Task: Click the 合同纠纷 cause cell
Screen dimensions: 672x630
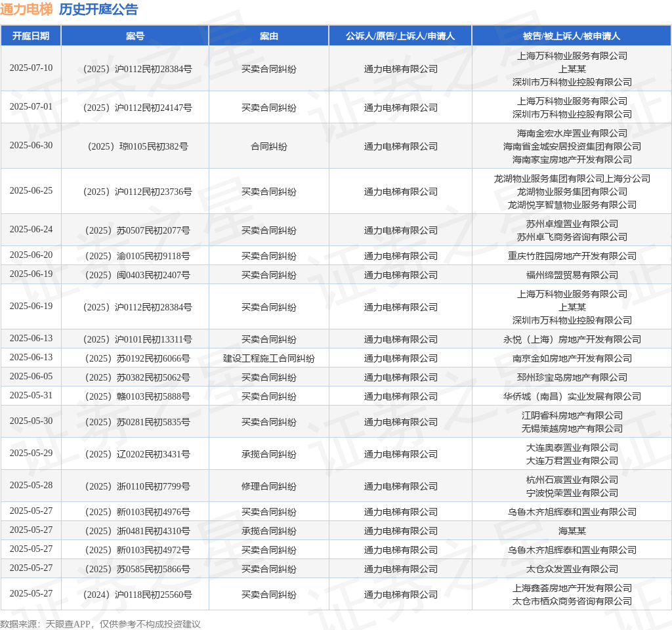Action: coord(268,146)
